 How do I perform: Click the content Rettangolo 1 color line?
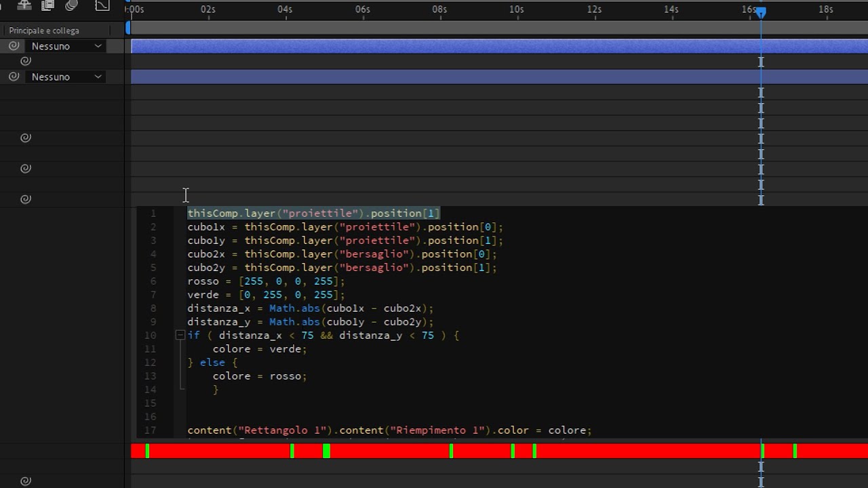(x=390, y=430)
